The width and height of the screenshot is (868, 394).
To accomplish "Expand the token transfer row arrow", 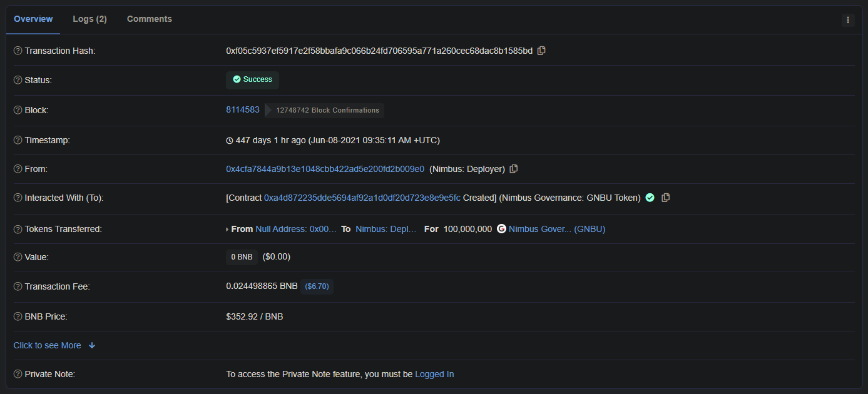I will coord(227,230).
